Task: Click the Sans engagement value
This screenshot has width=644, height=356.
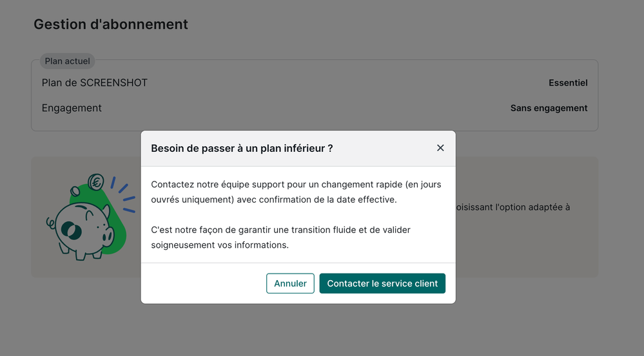Action: [549, 108]
